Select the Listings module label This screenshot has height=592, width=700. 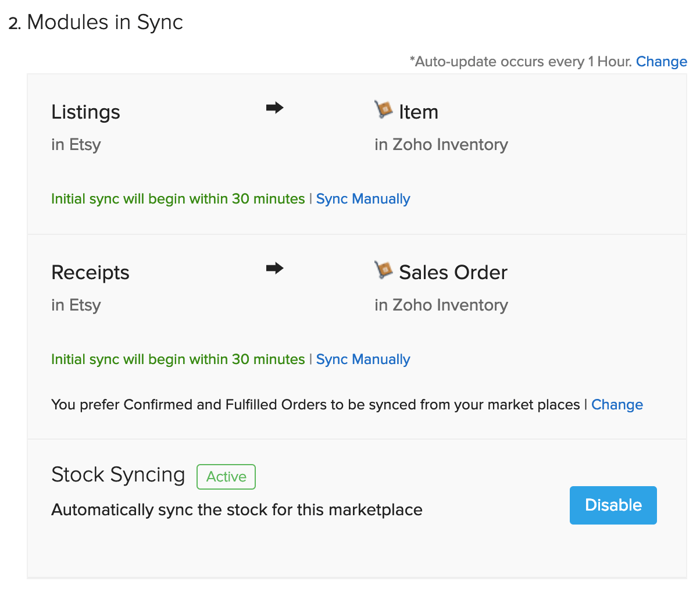pyautogui.click(x=85, y=112)
